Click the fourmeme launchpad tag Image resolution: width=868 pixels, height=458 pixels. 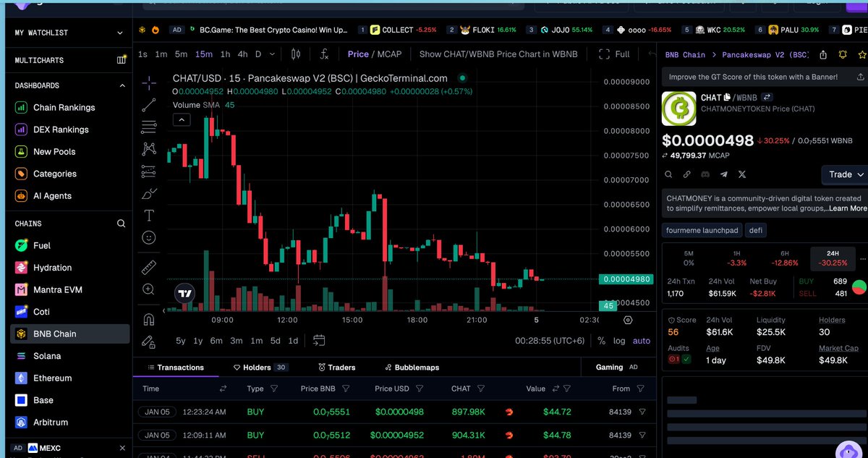pos(702,230)
